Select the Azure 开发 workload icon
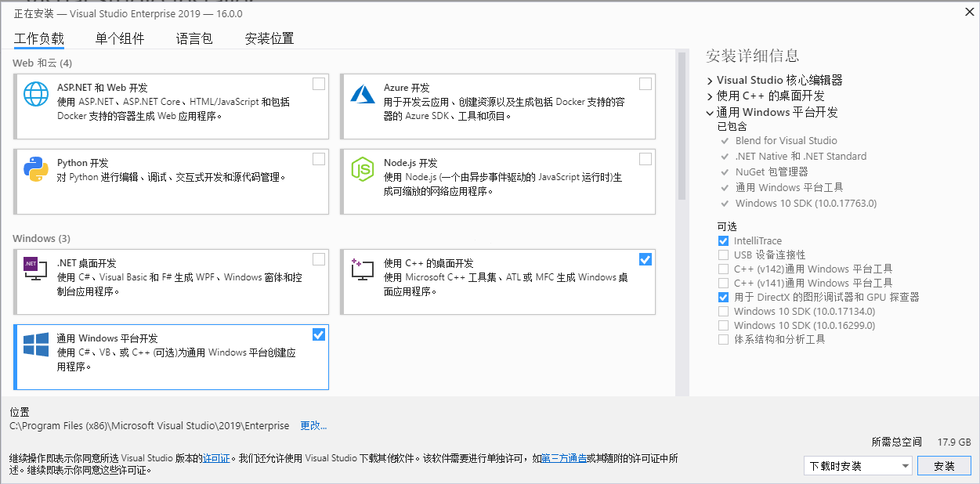980x484 pixels. pos(363,96)
